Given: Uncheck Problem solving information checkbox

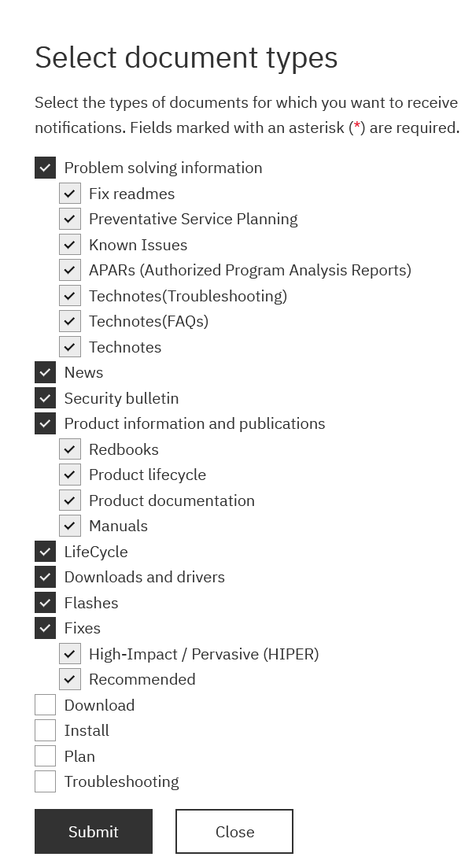Looking at the screenshot, I should pos(46,168).
